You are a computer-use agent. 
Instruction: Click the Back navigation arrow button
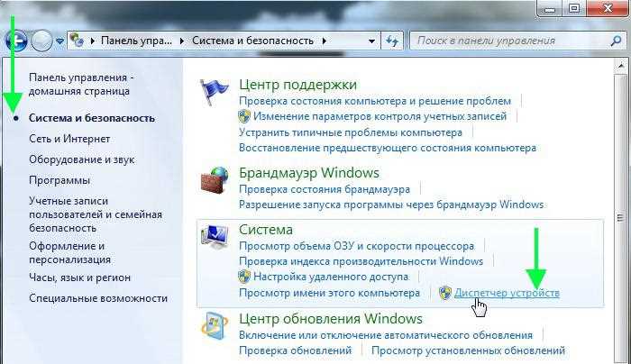[x=16, y=41]
